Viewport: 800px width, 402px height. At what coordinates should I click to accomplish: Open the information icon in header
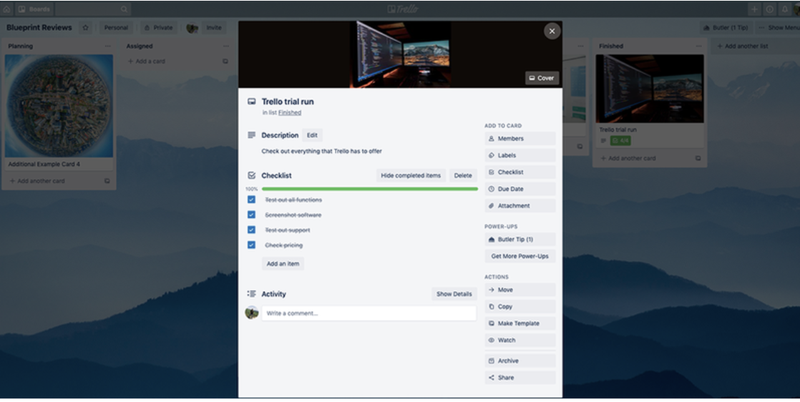(x=769, y=9)
